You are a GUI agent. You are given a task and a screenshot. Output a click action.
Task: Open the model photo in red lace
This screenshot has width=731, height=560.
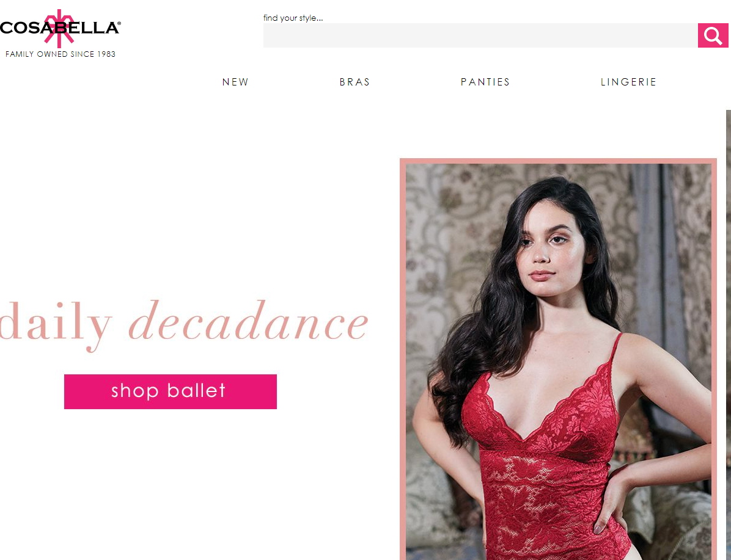[558, 361]
